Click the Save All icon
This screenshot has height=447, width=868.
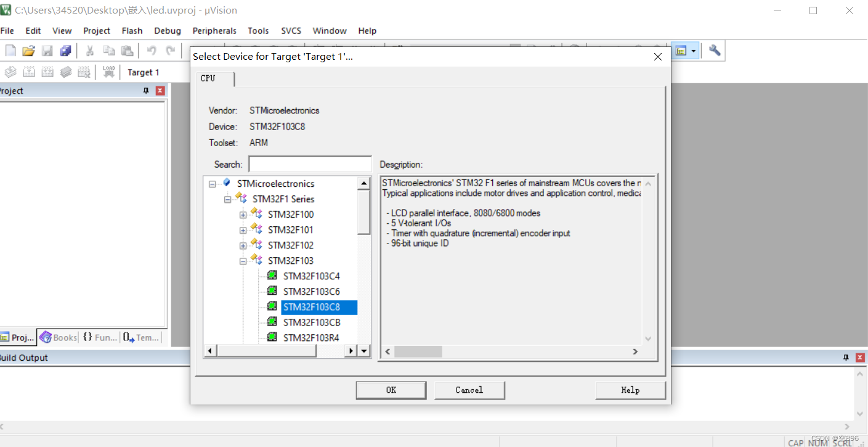pos(65,51)
